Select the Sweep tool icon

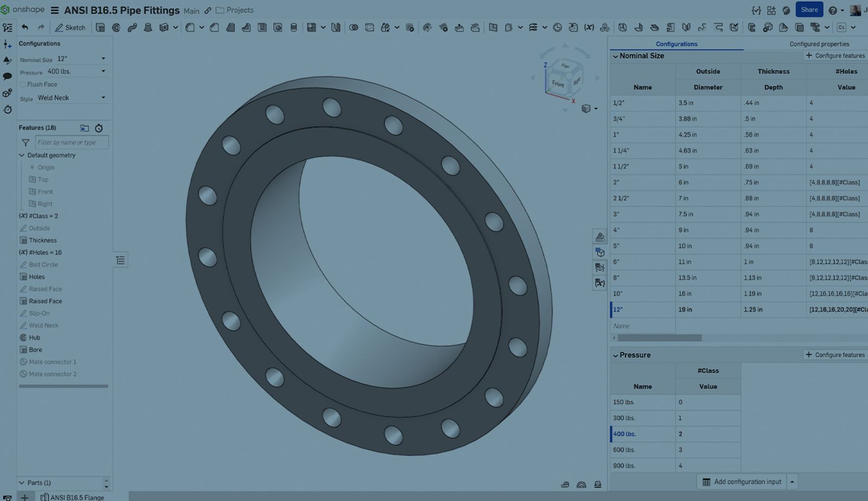point(132,27)
